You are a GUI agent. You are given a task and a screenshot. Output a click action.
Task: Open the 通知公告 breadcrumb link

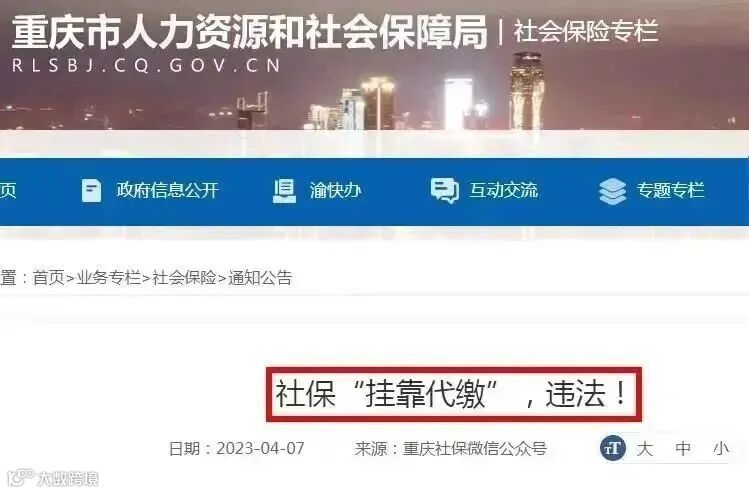click(260, 278)
